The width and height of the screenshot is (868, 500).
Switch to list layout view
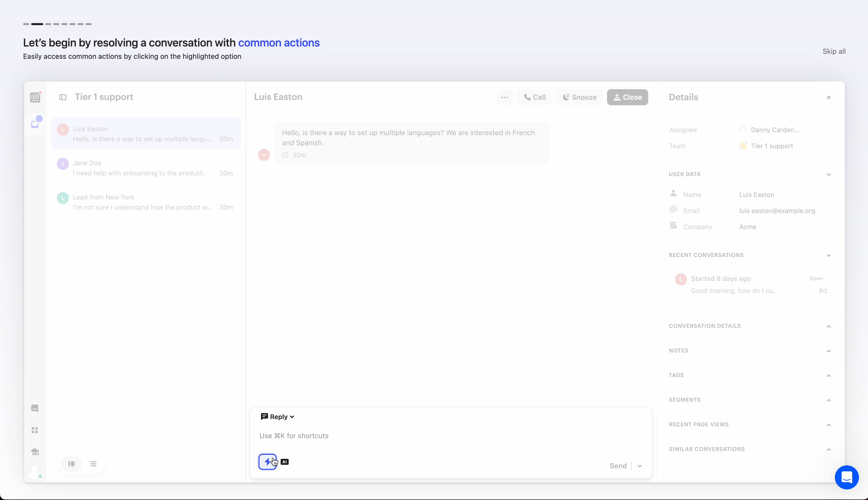(94, 464)
